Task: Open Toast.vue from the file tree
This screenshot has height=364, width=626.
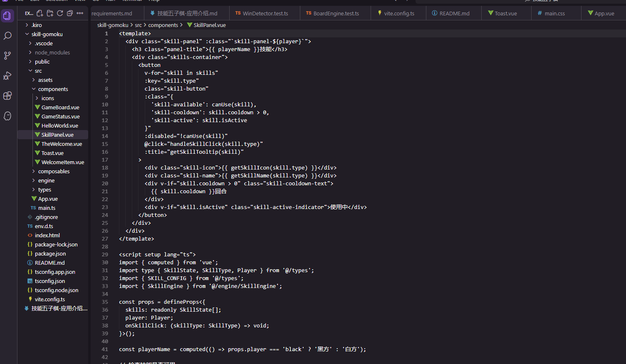Action: (x=52, y=153)
